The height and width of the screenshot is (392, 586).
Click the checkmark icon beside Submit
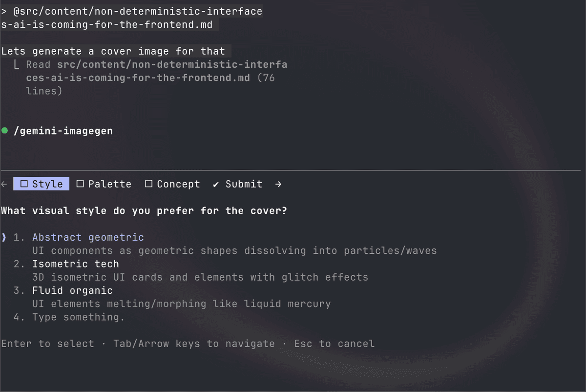(x=215, y=184)
